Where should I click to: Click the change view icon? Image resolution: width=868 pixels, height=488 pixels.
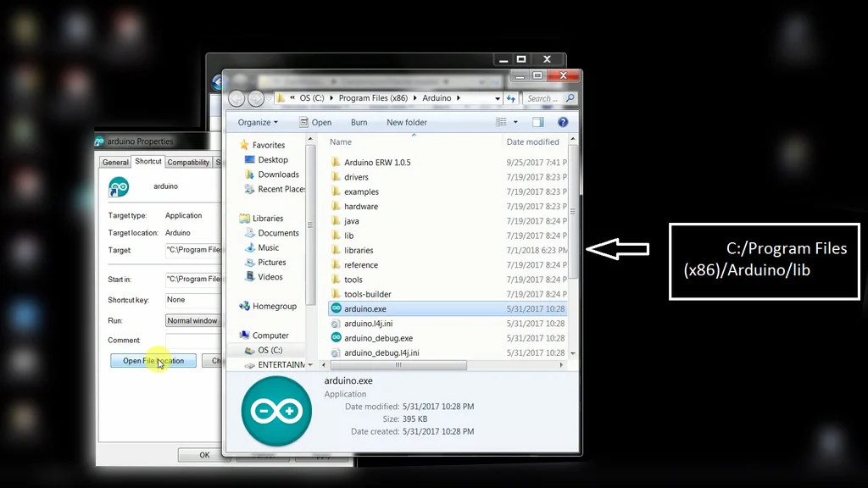[501, 122]
